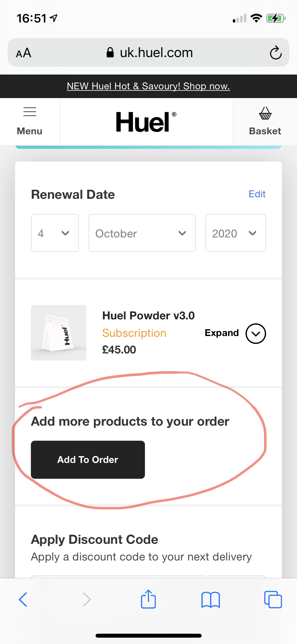
Task: Open the Safari share sheet icon
Action: (148, 599)
